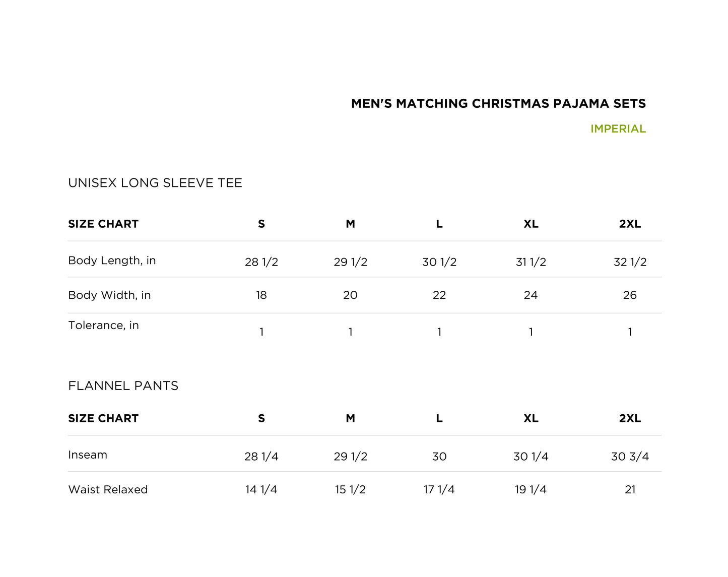This screenshot has height=577, width=728.
Task: Select body width value 22 for size L
Action: click(439, 295)
